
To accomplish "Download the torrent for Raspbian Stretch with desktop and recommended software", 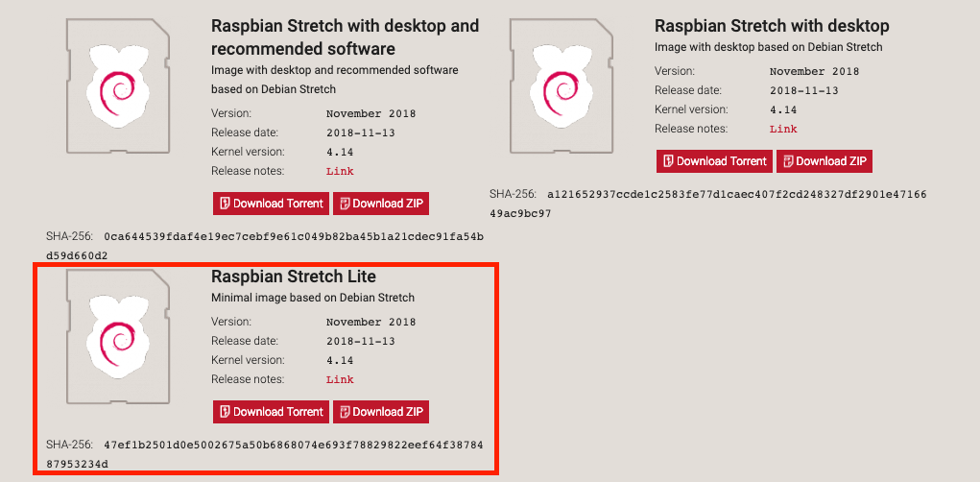I will (271, 204).
